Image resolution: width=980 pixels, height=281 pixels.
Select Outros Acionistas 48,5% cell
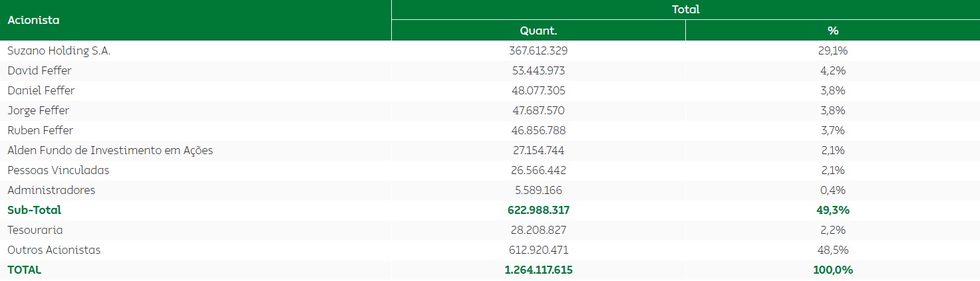tap(832, 250)
